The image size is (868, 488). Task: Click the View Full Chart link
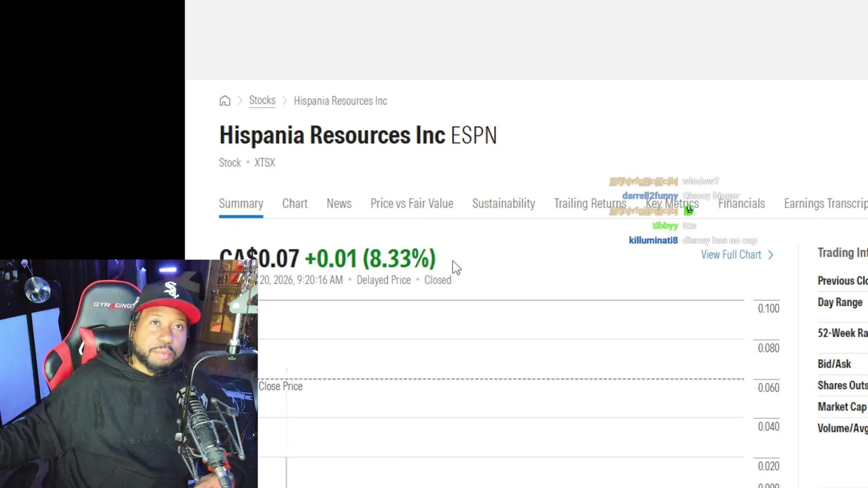[731, 255]
